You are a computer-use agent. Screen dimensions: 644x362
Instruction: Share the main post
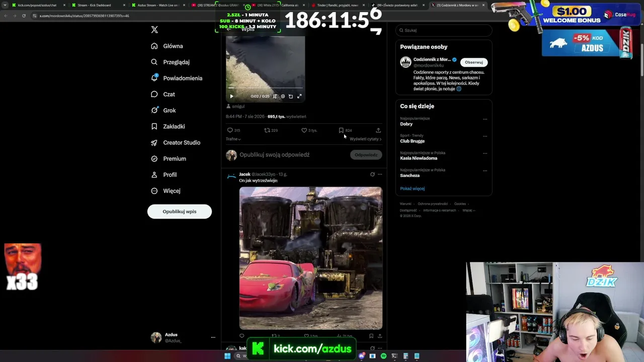[378, 130]
